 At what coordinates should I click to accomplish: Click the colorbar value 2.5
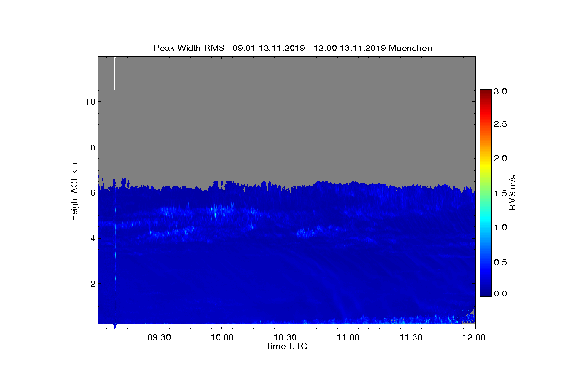tap(501, 124)
